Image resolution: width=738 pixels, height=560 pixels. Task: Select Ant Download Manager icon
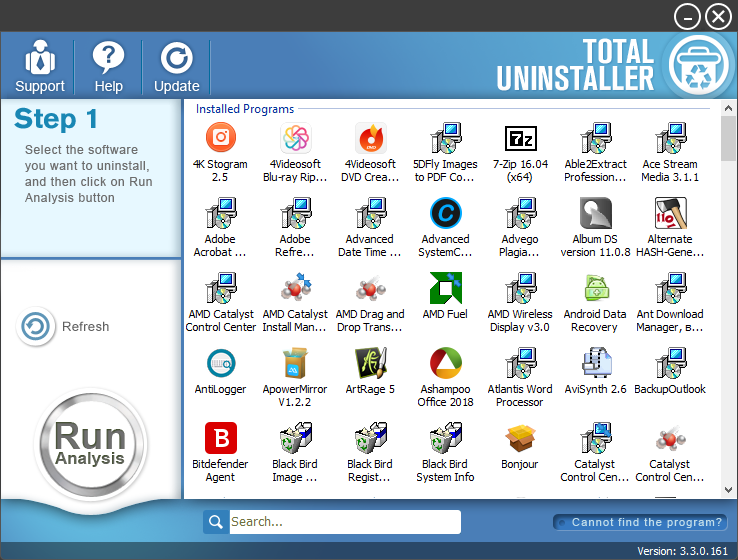670,288
